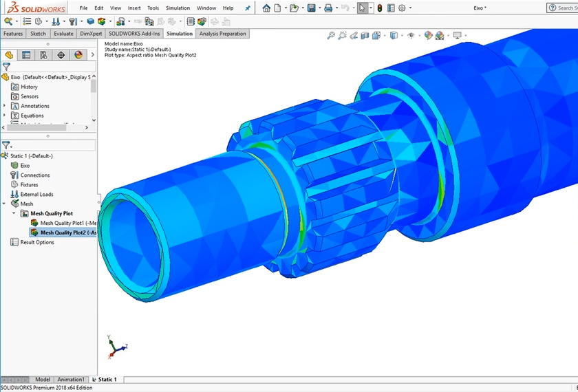Click the Rebuild traffic light icon
This screenshot has width=578, height=392.
(379, 8)
